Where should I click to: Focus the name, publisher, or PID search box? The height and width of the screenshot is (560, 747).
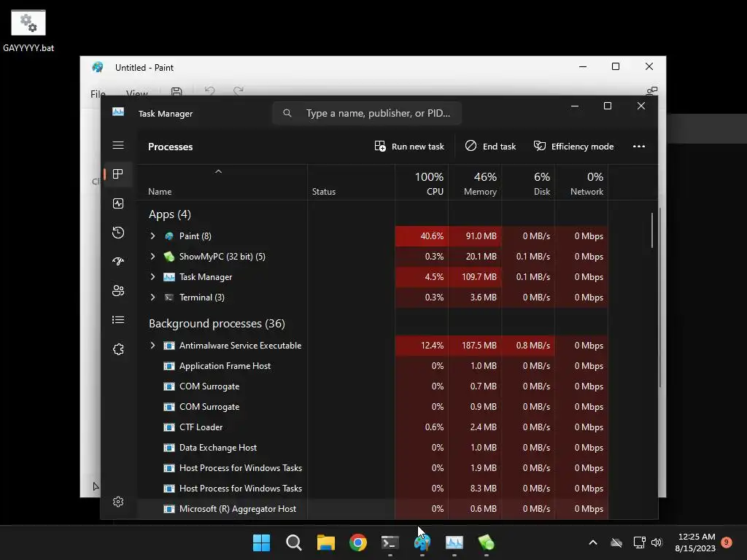tap(367, 113)
